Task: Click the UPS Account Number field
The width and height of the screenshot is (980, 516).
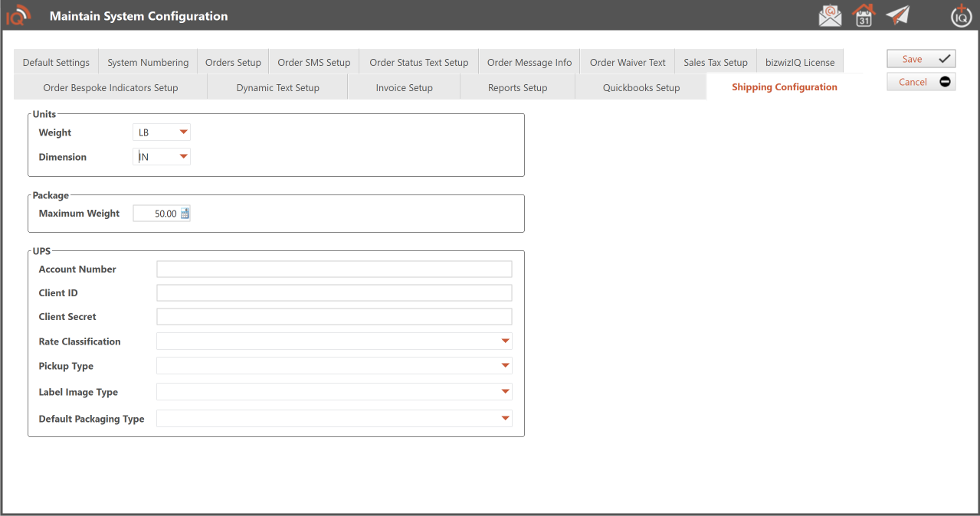Action: [x=334, y=269]
